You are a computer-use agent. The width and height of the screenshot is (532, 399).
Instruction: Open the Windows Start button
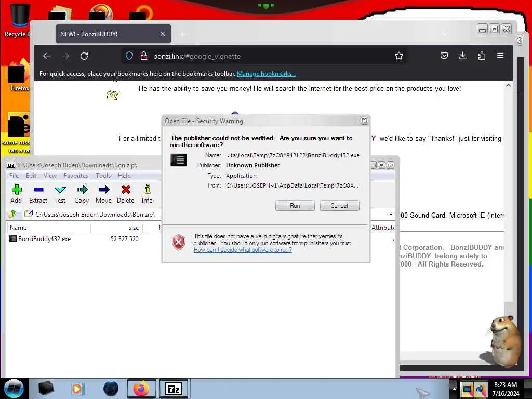(x=14, y=389)
